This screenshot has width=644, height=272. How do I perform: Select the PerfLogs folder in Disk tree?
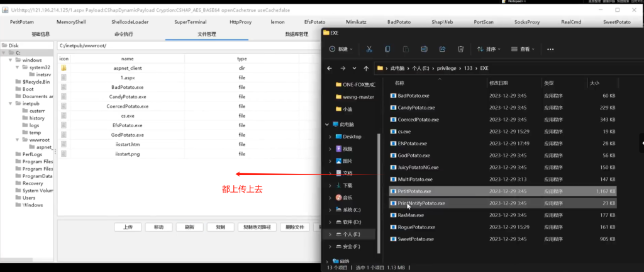pyautogui.click(x=31, y=154)
